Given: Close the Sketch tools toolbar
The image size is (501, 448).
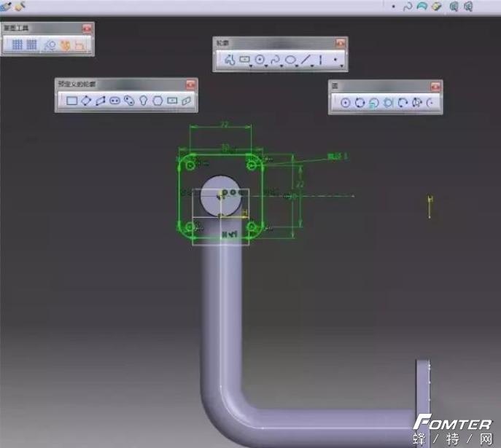Looking at the screenshot, I should pos(87,28).
